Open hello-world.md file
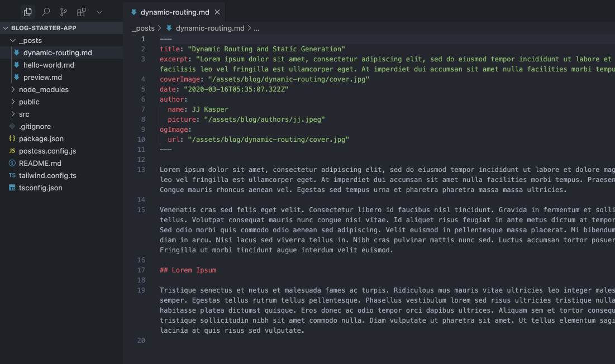Viewport: 615px width, 364px height. pos(49,65)
